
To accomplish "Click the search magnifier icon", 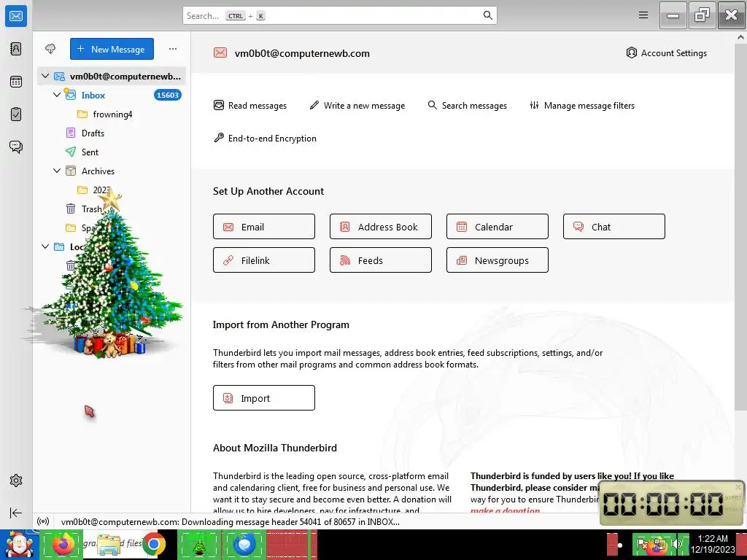I will [x=487, y=15].
